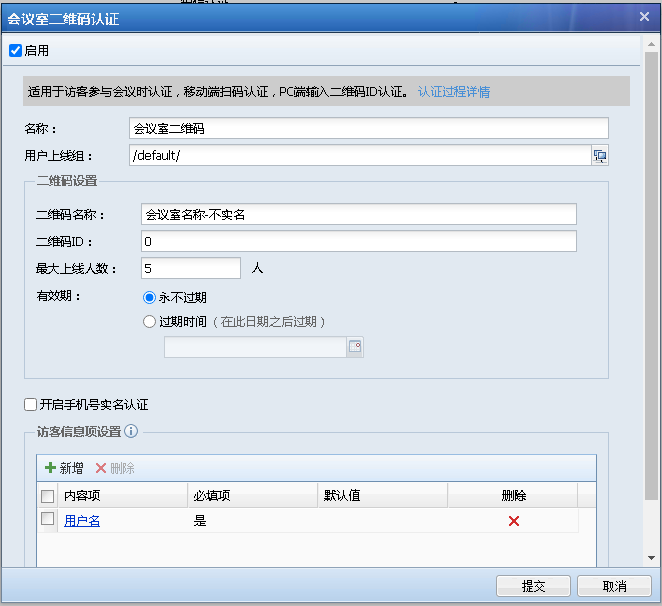
Task: Select the 永不过期 radio option
Action: tap(150, 297)
